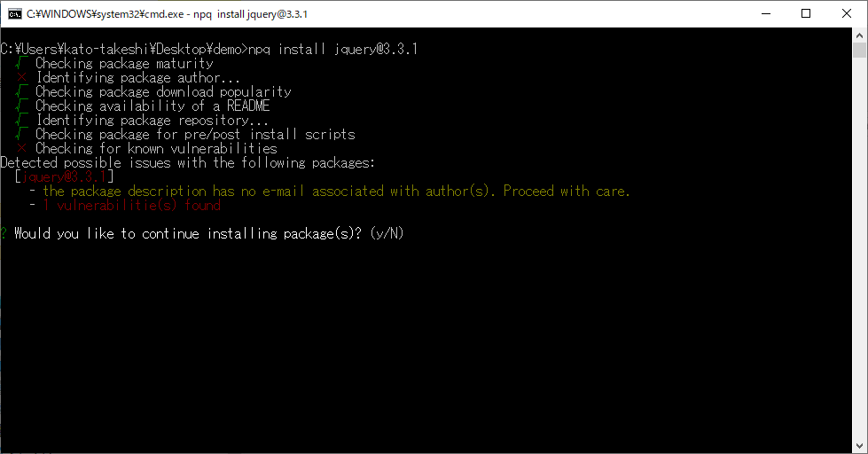Click the checkmark beside download popularity
Viewport: 868px width, 454px height.
pyautogui.click(x=21, y=91)
